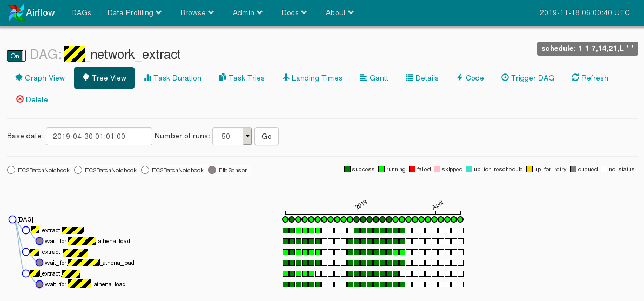
Task: Switch to Graph View
Action: coord(40,78)
